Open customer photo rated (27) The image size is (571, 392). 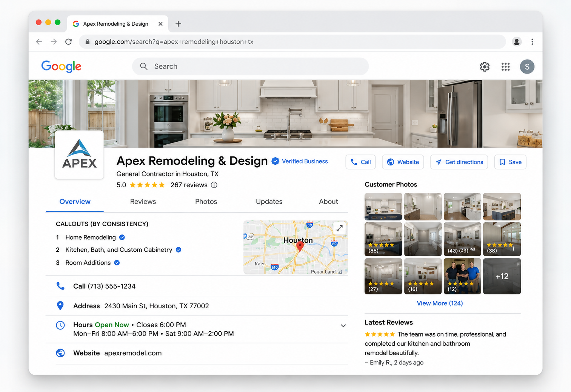click(383, 276)
